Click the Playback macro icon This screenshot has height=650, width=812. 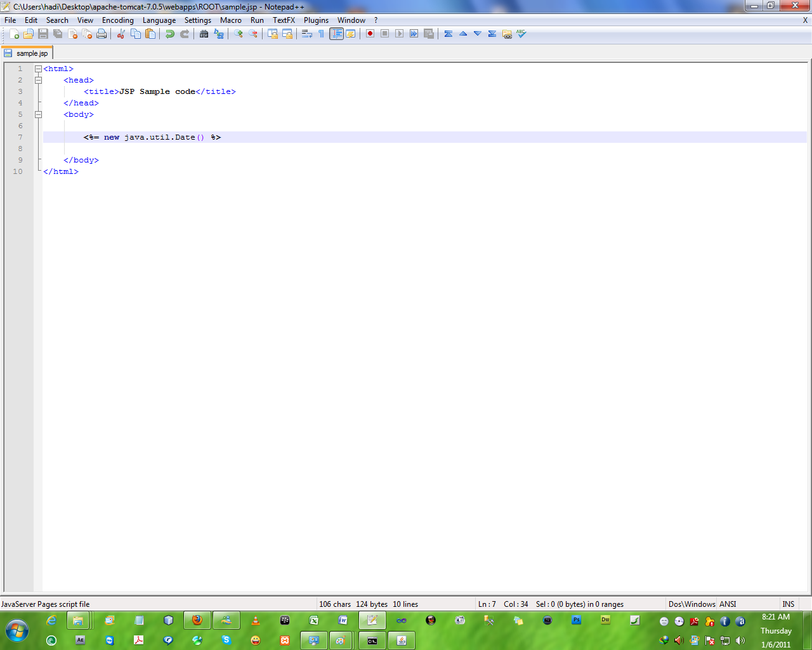[x=400, y=34]
